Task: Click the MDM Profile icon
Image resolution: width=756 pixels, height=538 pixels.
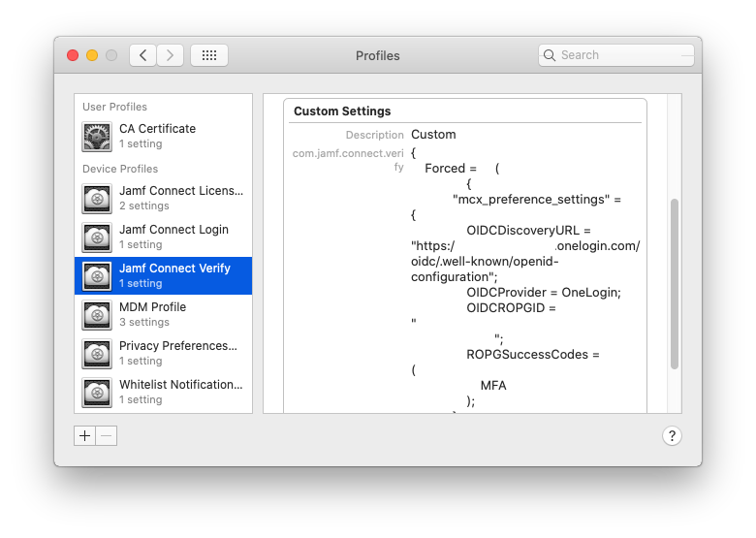Action: (x=97, y=315)
